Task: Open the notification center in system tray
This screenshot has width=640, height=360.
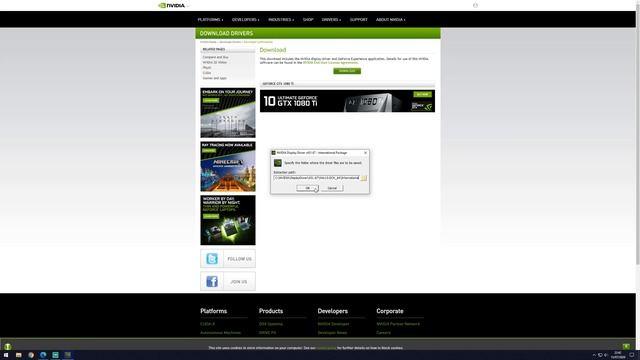Action: pyautogui.click(x=632, y=355)
